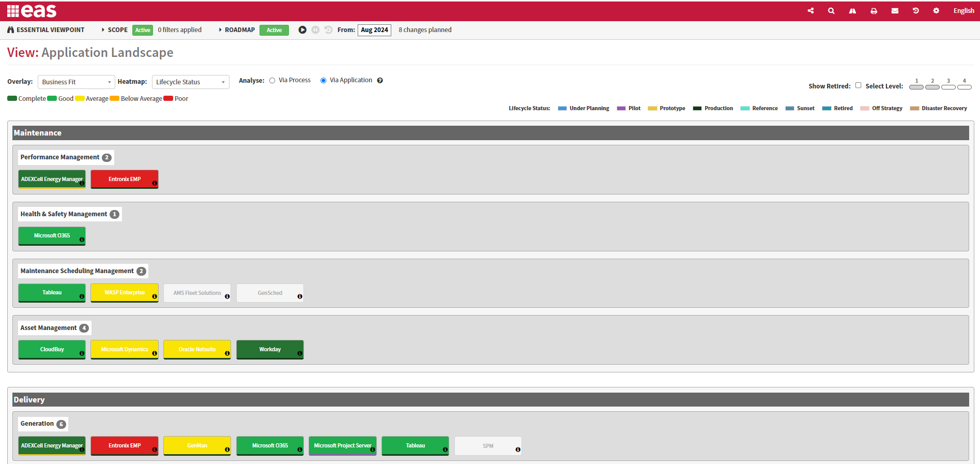Toggle Select Level 3 pill
This screenshot has width=980, height=464.
[948, 87]
